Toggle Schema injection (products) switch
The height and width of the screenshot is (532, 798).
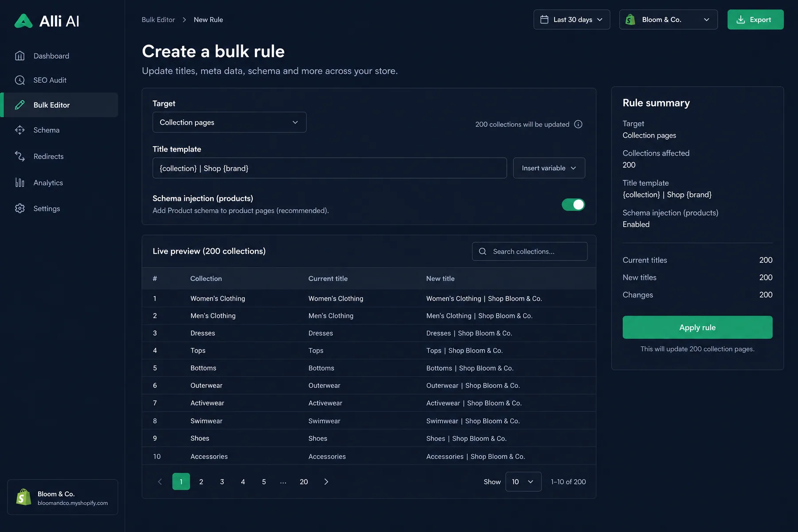coord(573,204)
